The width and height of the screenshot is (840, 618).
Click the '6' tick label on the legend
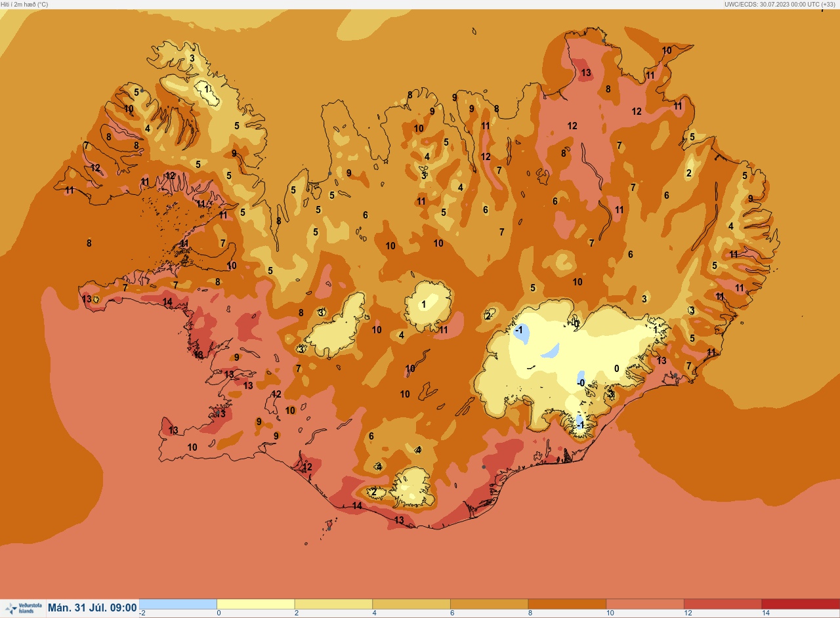[452, 613]
